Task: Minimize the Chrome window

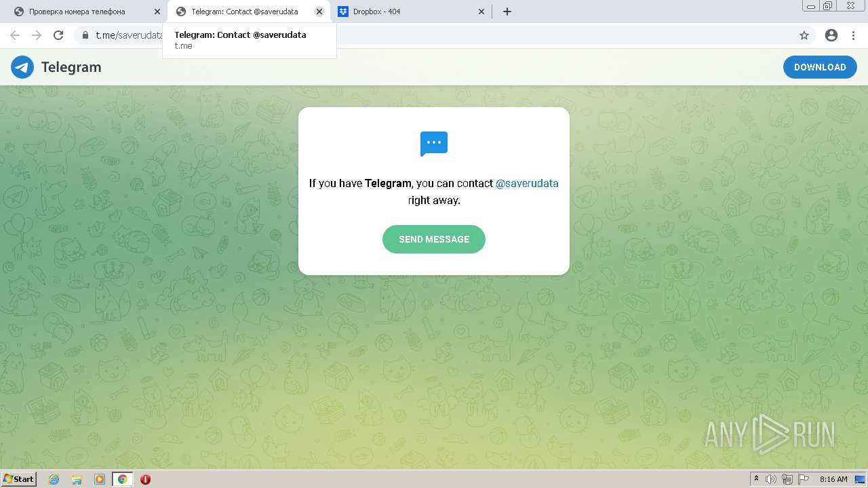Action: pyautogui.click(x=811, y=5)
